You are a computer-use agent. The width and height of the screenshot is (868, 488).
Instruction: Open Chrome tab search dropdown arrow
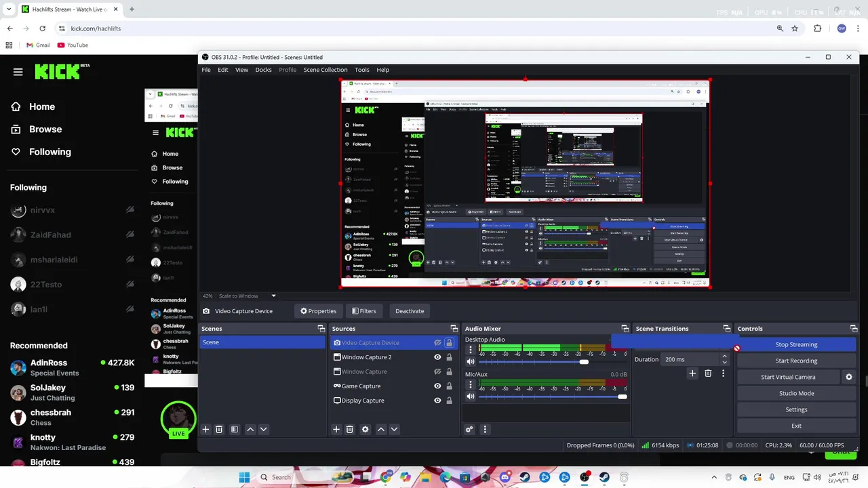click(9, 9)
